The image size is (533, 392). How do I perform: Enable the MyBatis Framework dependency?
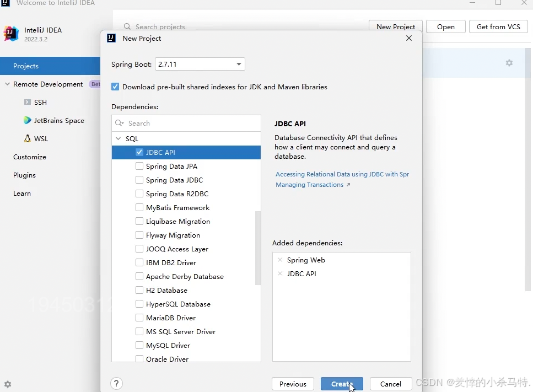[139, 207]
